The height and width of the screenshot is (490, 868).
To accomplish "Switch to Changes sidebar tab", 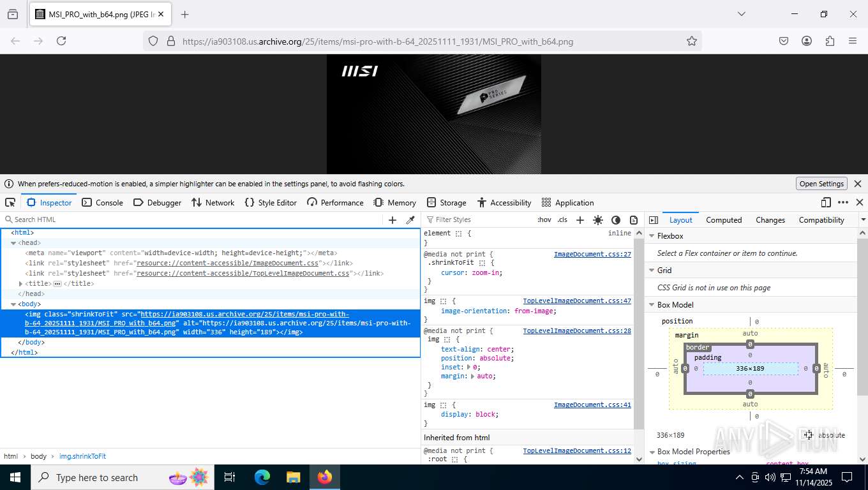I will tap(770, 220).
